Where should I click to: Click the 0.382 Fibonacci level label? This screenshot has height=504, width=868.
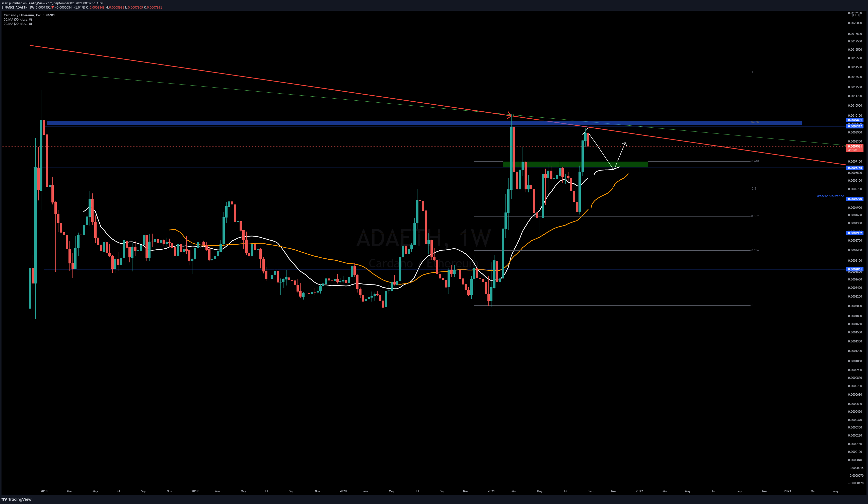(x=755, y=216)
